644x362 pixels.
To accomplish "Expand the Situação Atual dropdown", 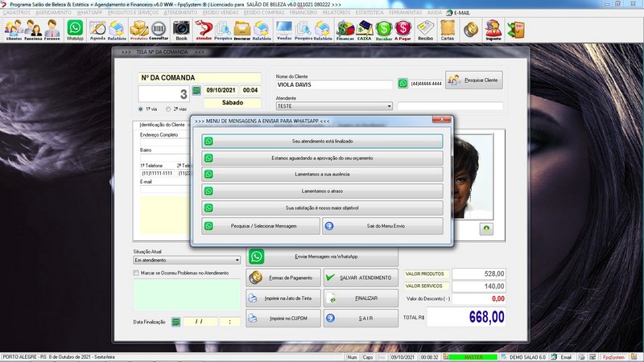I will (237, 260).
